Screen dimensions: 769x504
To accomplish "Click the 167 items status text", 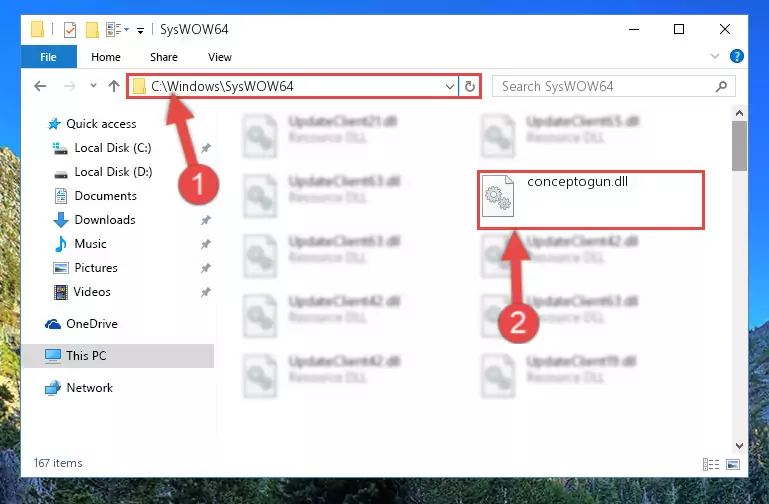I will coord(58,463).
